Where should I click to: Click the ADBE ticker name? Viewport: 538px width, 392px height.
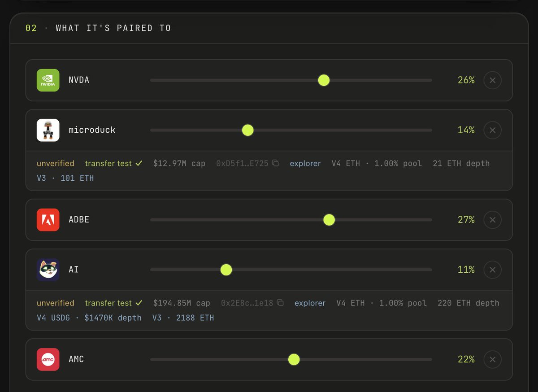[x=79, y=220]
